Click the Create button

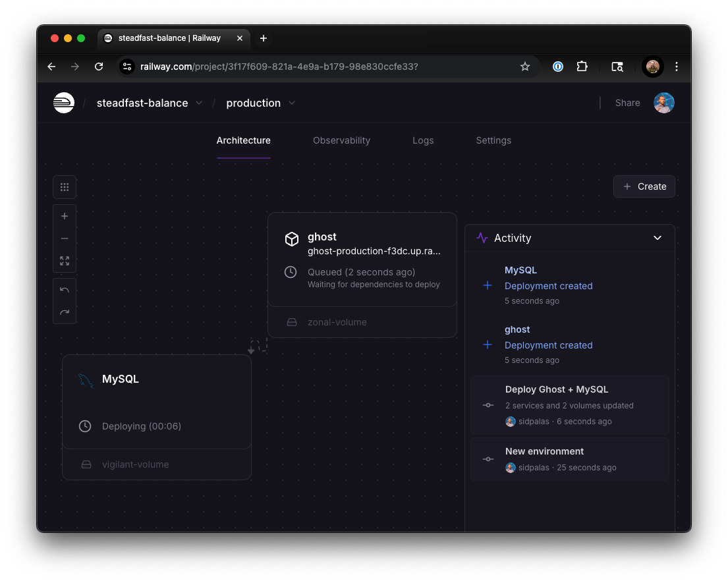point(644,186)
